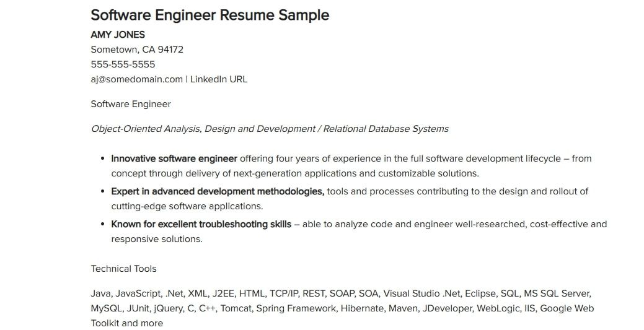Click the name AMY JONES

point(118,35)
